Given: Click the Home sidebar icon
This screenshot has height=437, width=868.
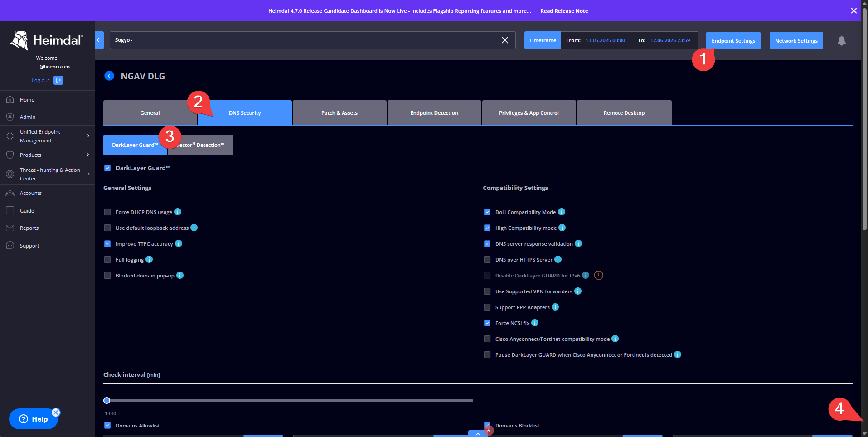Looking at the screenshot, I should coord(10,100).
